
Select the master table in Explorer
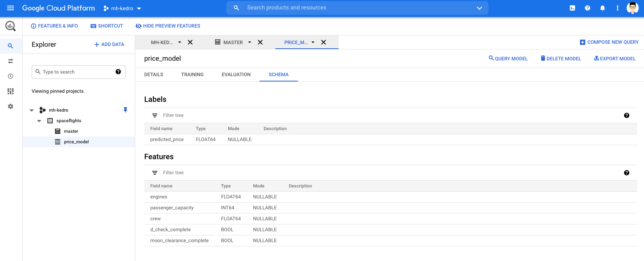coord(71,131)
